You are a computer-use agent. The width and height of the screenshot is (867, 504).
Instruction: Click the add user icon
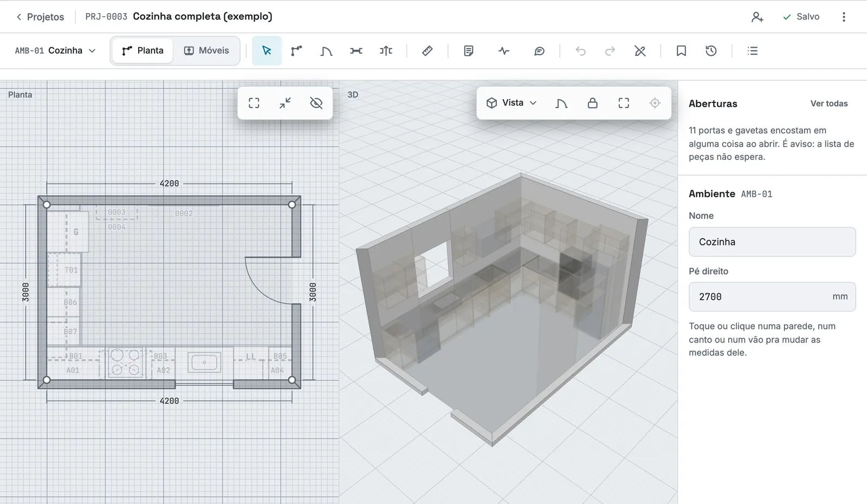[758, 17]
